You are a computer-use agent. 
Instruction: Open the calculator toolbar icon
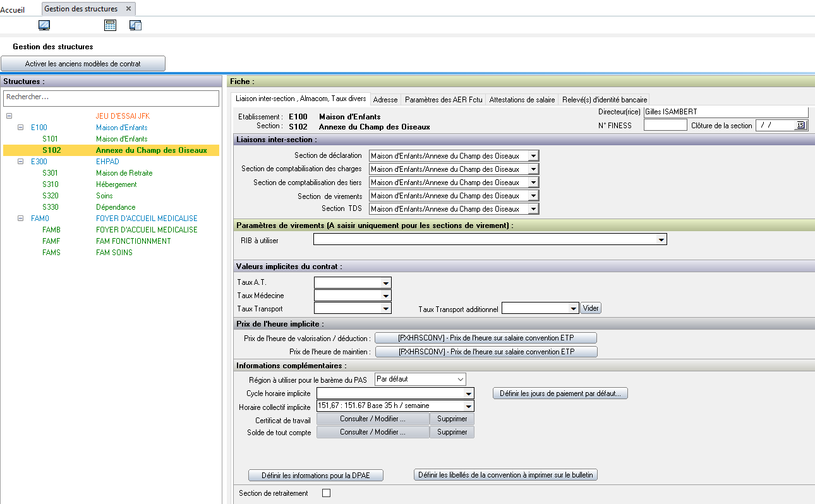click(x=111, y=25)
